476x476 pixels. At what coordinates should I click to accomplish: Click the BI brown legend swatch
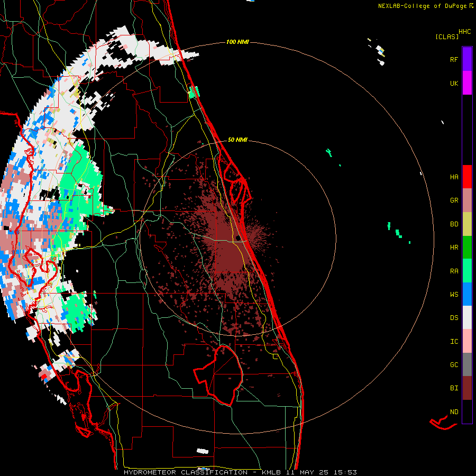coord(467,388)
